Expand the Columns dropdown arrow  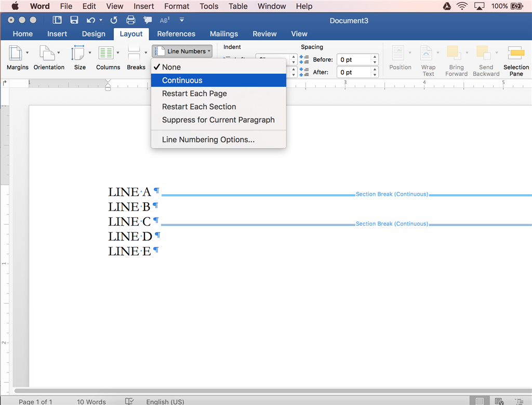(118, 53)
